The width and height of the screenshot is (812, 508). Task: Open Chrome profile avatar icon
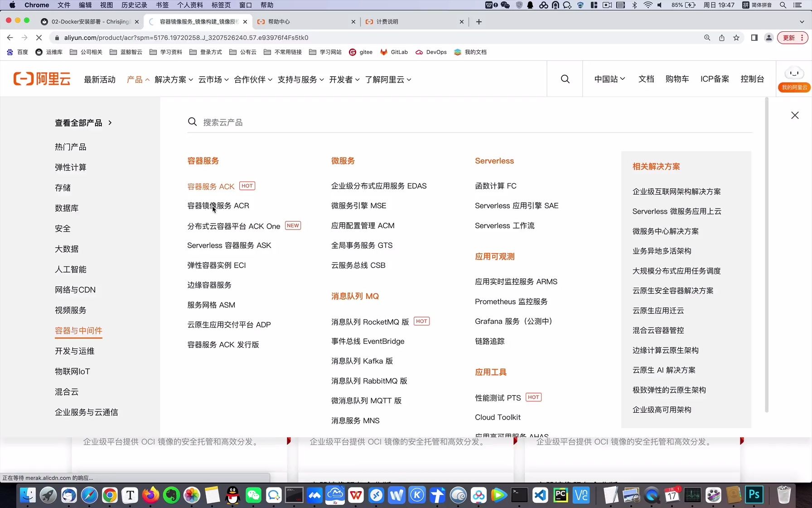click(x=769, y=38)
